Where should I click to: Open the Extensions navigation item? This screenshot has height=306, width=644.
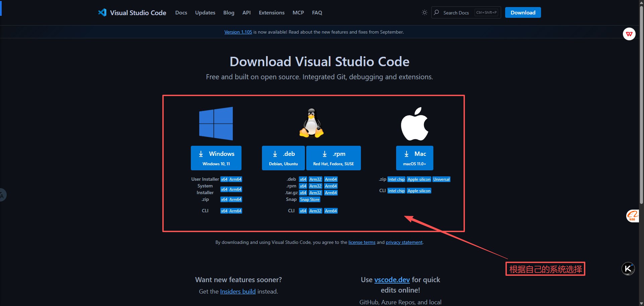click(271, 13)
